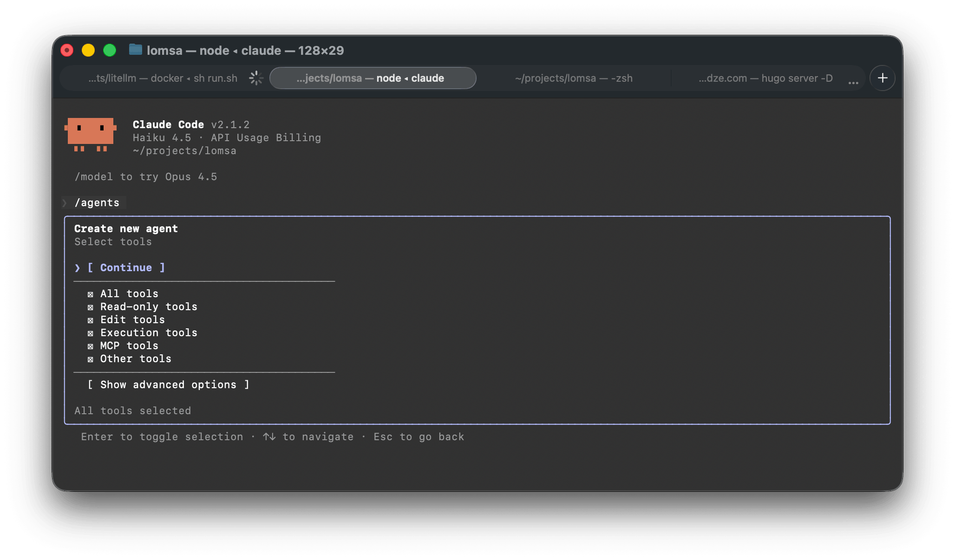Viewport: 955px width, 560px height.
Task: Click the loading spinner on the docker tab
Action: coord(256,78)
